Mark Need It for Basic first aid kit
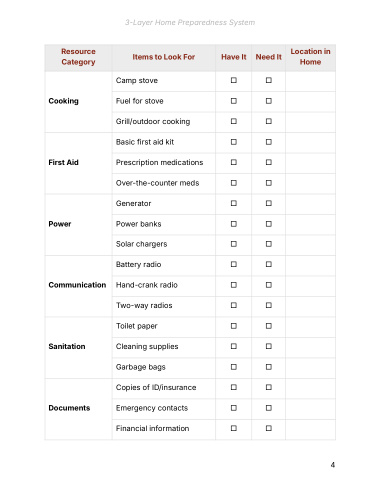The width and height of the screenshot is (380, 492). click(269, 142)
